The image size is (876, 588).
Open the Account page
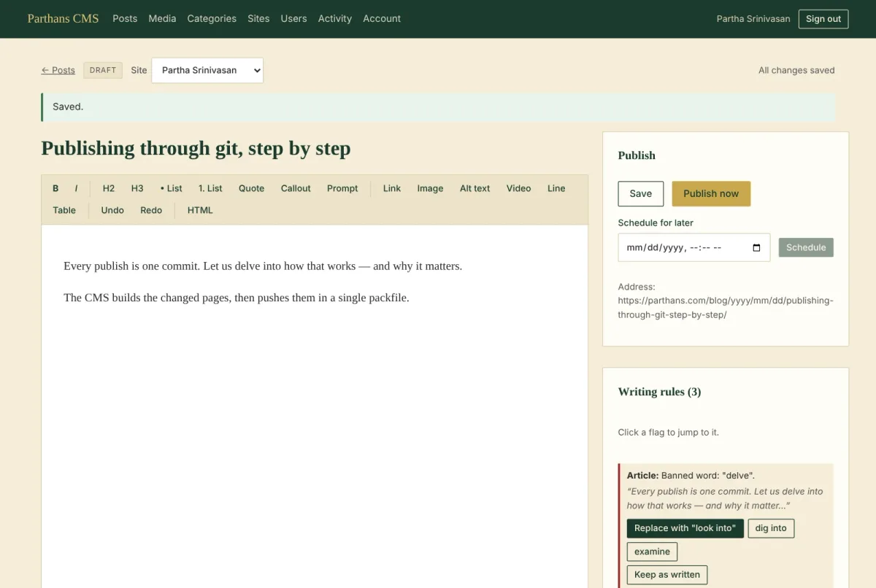point(382,18)
